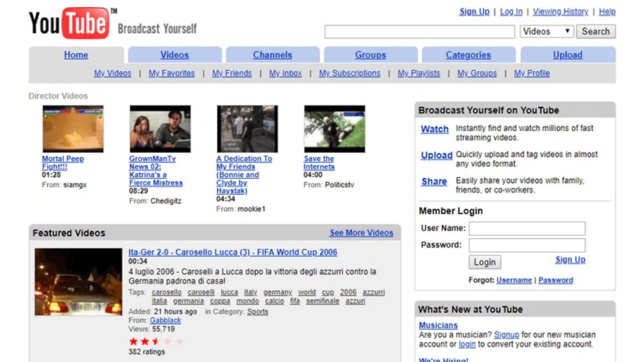Open My Playlists link

(419, 73)
